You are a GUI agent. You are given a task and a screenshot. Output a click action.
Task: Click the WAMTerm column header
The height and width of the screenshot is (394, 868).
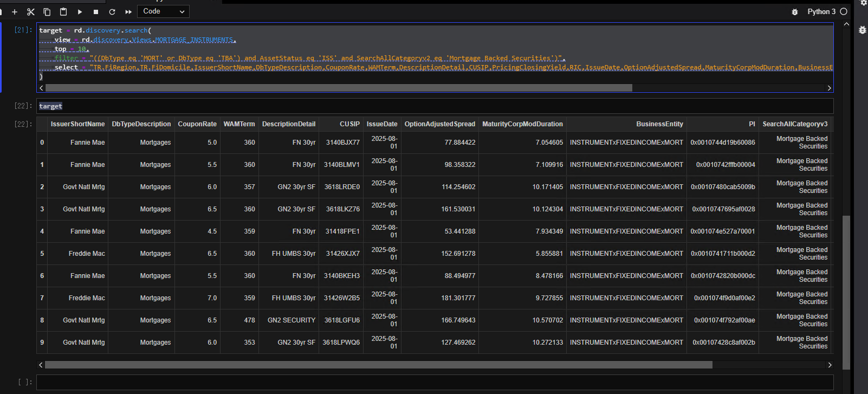click(239, 124)
